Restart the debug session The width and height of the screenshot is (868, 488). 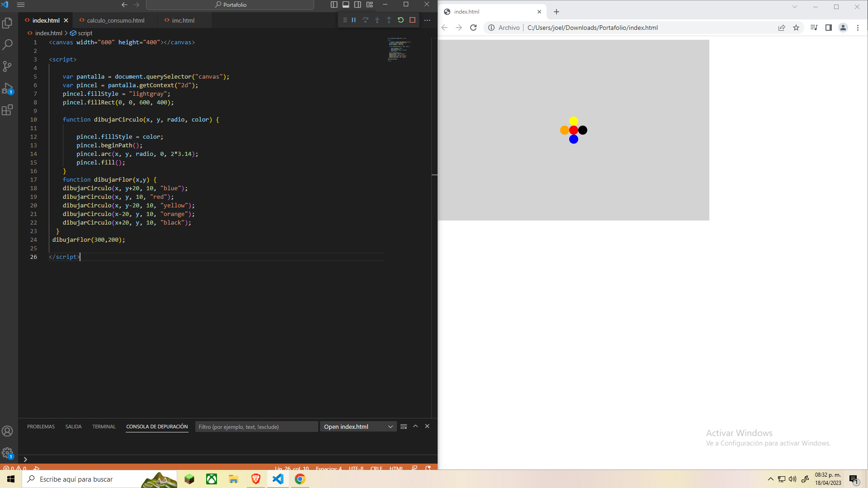point(401,20)
